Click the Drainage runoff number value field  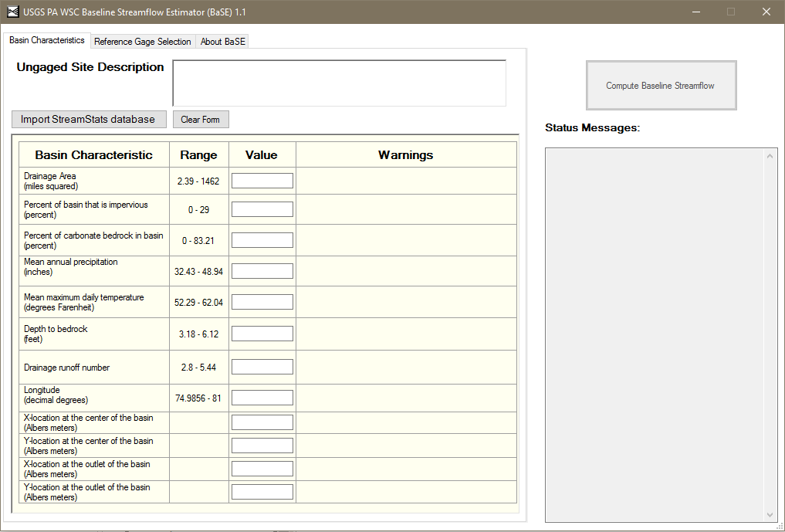coord(262,367)
